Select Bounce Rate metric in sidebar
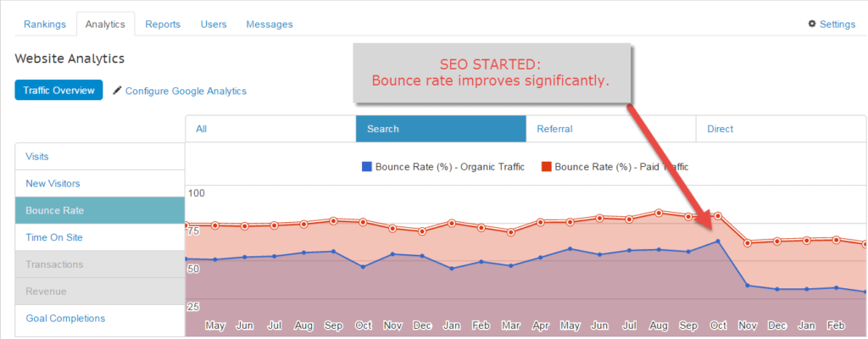This screenshot has height=339, width=868. [100, 210]
